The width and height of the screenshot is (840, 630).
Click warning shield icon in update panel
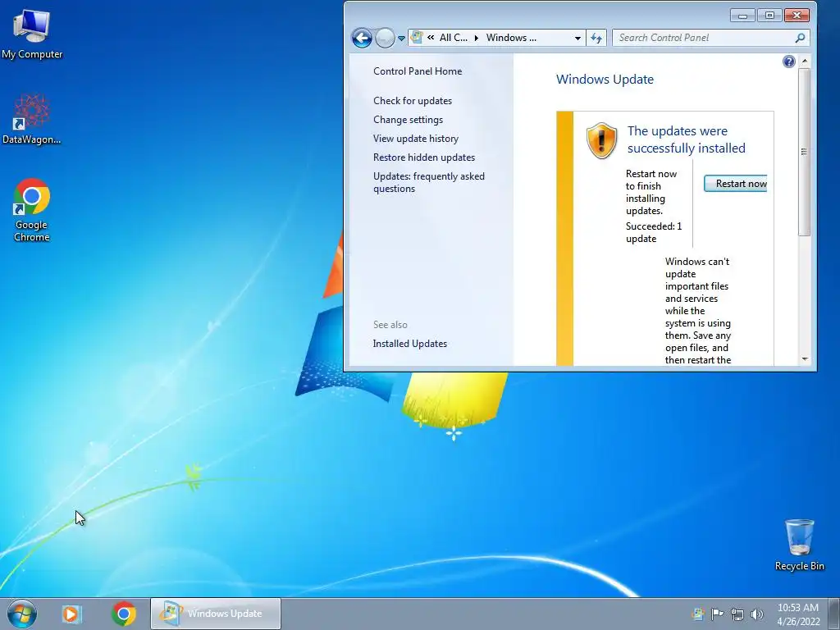point(601,140)
